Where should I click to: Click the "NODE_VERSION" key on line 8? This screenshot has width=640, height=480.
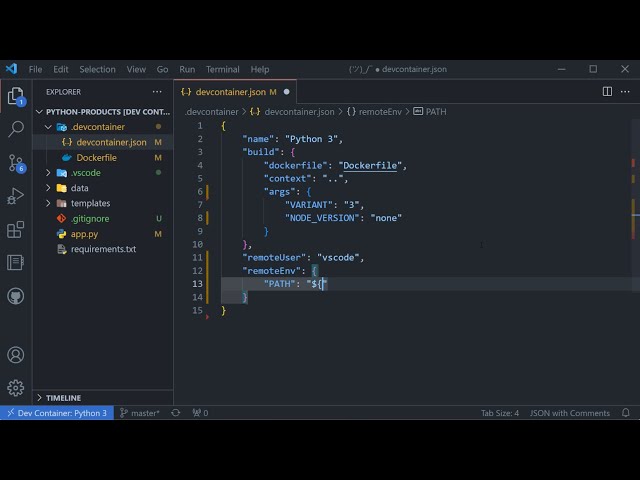click(x=322, y=218)
